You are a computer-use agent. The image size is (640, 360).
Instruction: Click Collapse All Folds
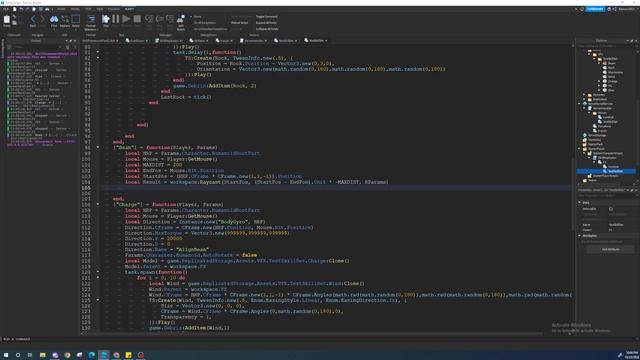(267, 29)
